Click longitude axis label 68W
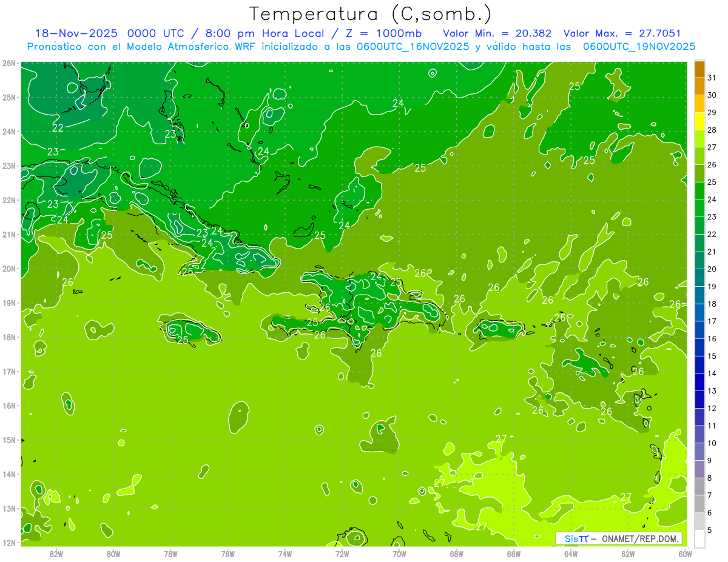The image size is (728, 562). 457,554
